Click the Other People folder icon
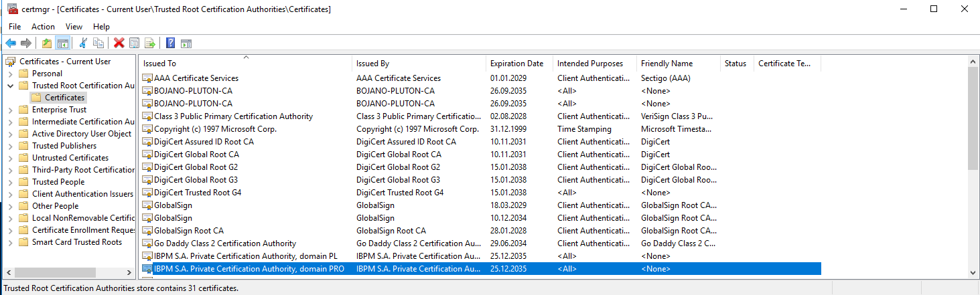This screenshot has height=295, width=980. (23, 206)
